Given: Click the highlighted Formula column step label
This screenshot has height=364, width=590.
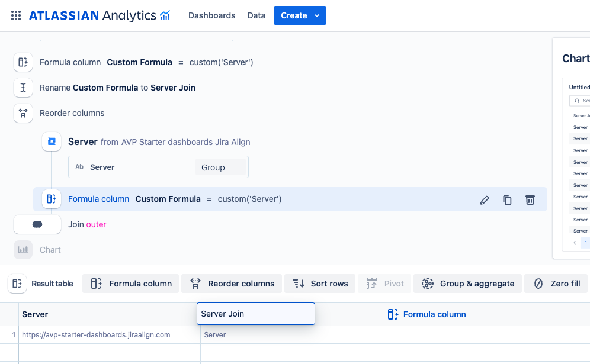Looking at the screenshot, I should coord(98,199).
